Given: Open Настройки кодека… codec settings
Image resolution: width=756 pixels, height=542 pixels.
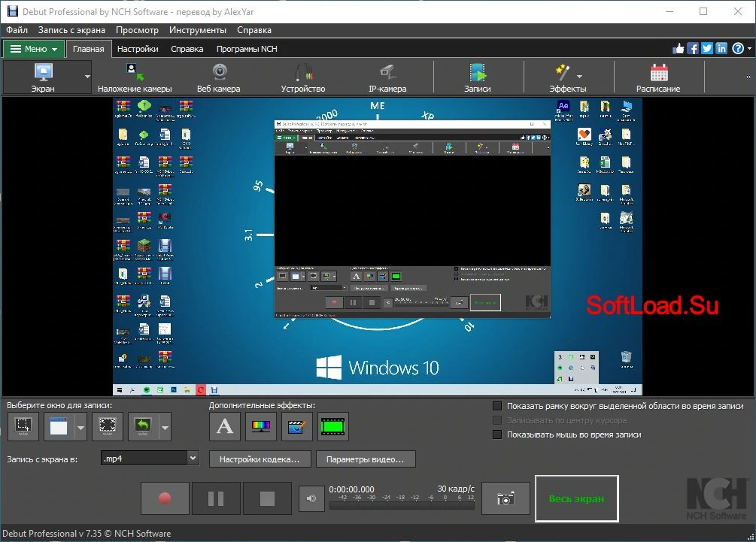Looking at the screenshot, I should pyautogui.click(x=260, y=459).
